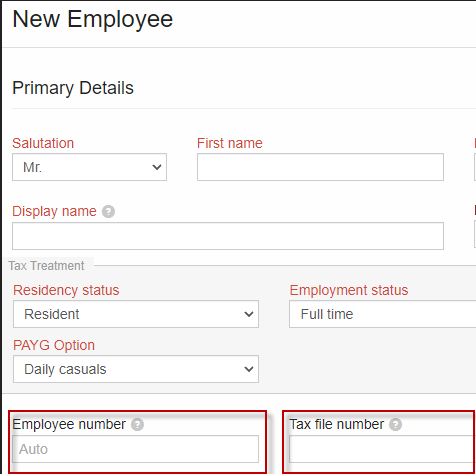Click the Employee number label text

69,425
